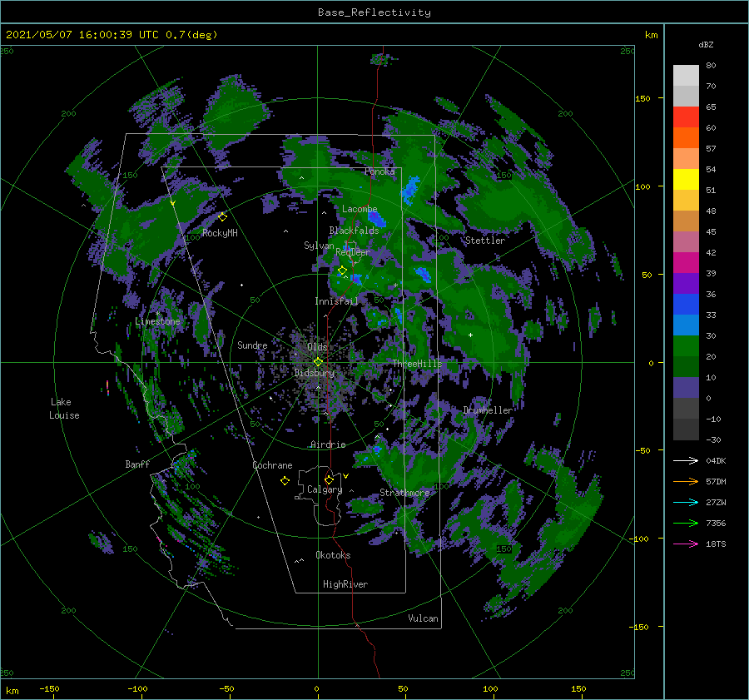The image size is (749, 700).
Task: Click the magenta 18TS arrow in legend
Action: tap(686, 544)
